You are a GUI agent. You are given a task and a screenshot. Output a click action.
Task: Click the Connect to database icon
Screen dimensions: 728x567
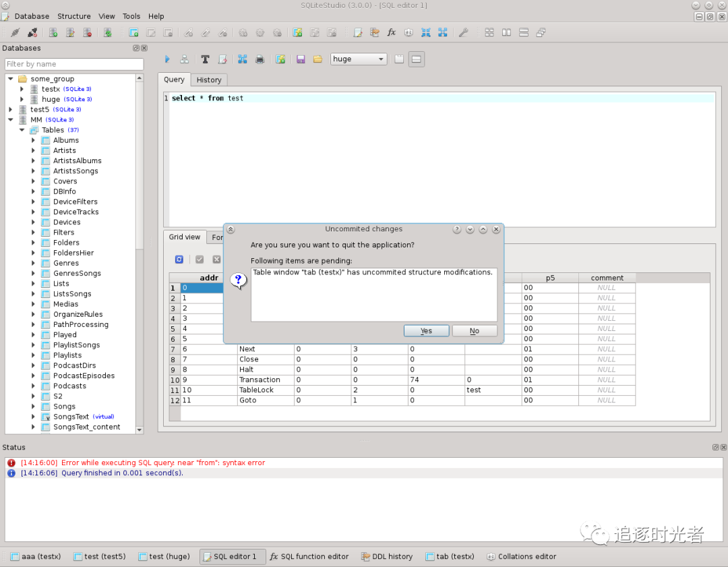16,32
